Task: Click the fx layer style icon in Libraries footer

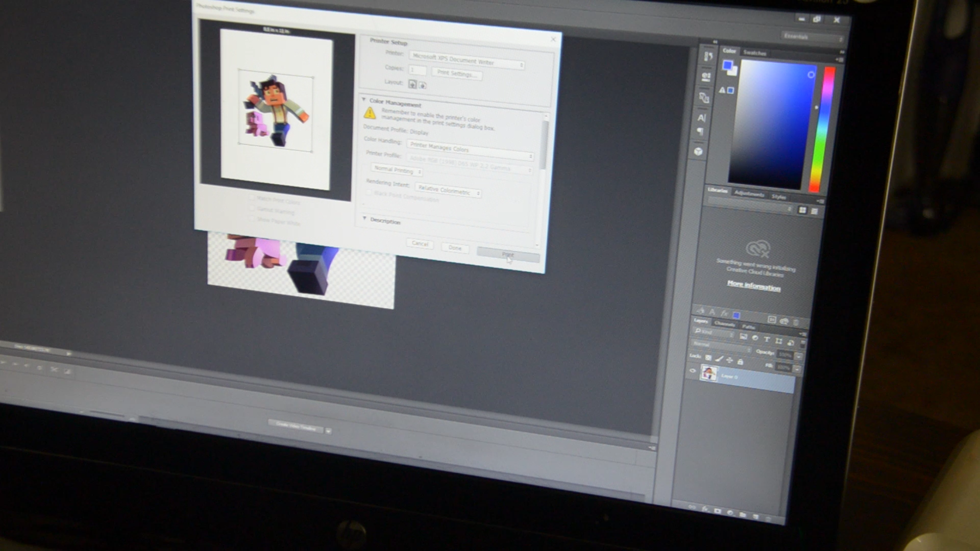Action: [724, 313]
